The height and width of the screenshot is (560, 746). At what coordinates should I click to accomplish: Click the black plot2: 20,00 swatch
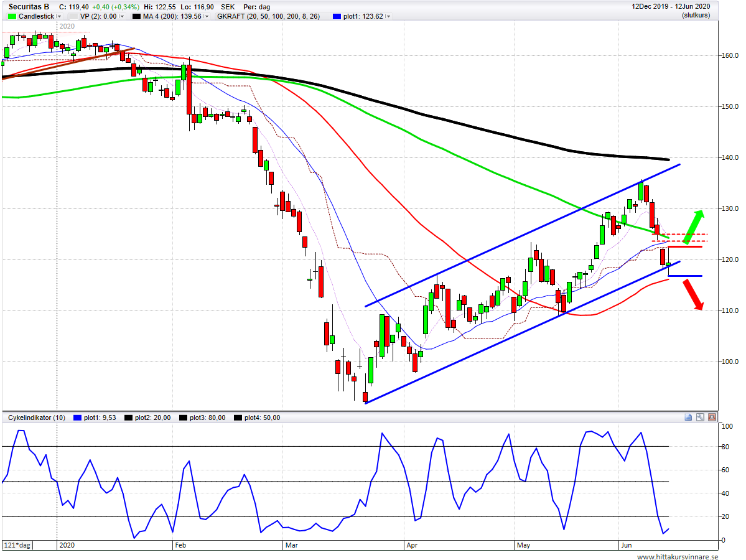click(128, 418)
